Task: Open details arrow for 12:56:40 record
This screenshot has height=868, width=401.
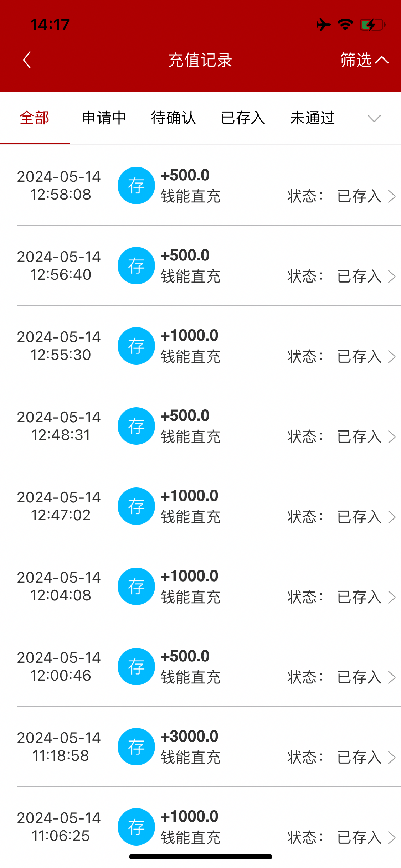Action: (392, 277)
